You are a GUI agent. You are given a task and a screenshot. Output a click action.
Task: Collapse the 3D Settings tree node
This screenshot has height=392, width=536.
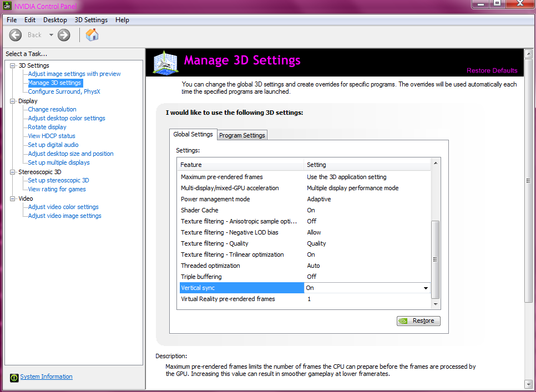pos(13,65)
